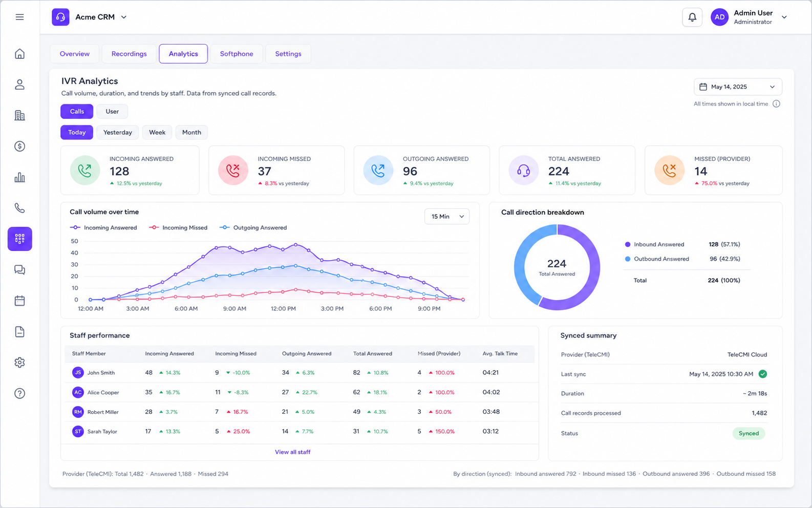This screenshot has height=508, width=812.
Task: Click the Staff Member column header
Action: click(x=89, y=353)
